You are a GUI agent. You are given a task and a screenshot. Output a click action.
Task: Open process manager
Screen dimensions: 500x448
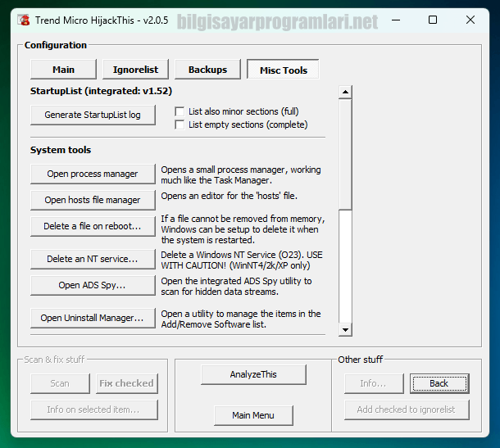[x=93, y=174]
